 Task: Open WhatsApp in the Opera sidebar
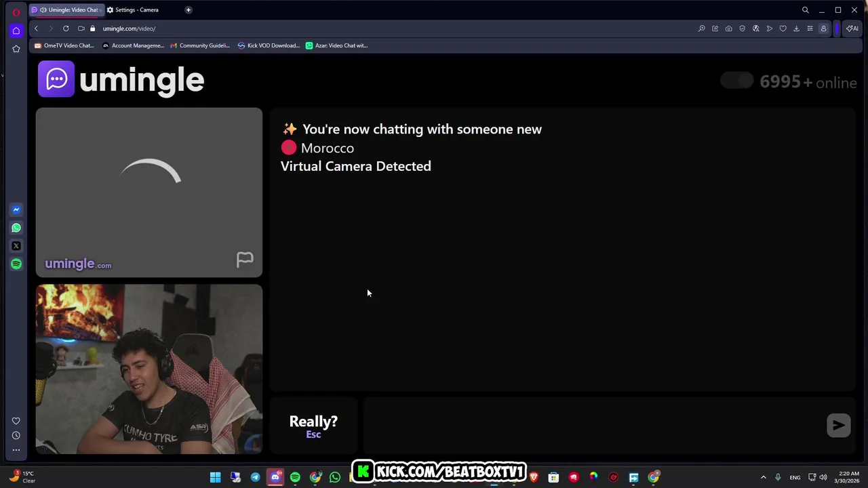[x=16, y=228]
